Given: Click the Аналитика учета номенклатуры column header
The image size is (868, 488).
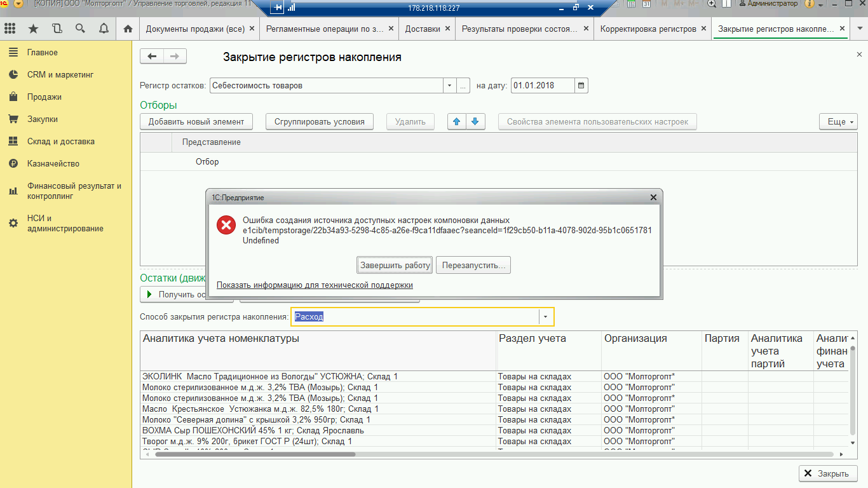Looking at the screenshot, I should [318, 351].
